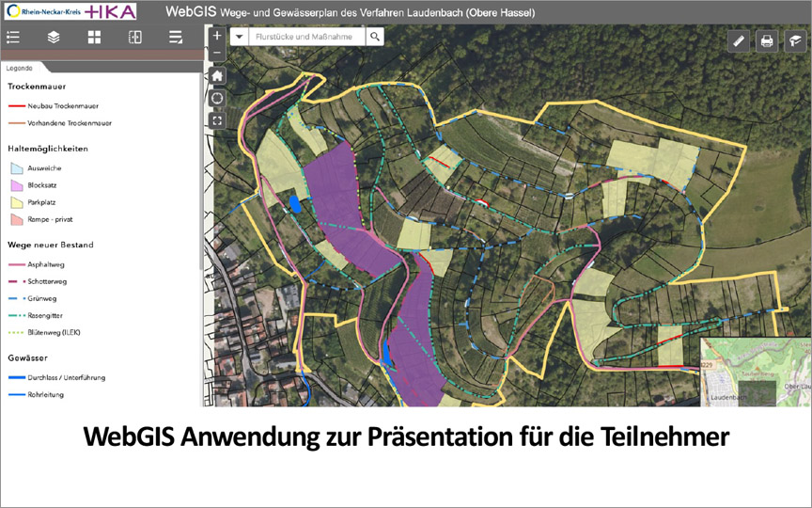
Task: Return to the default home extent
Action: pyautogui.click(x=217, y=76)
